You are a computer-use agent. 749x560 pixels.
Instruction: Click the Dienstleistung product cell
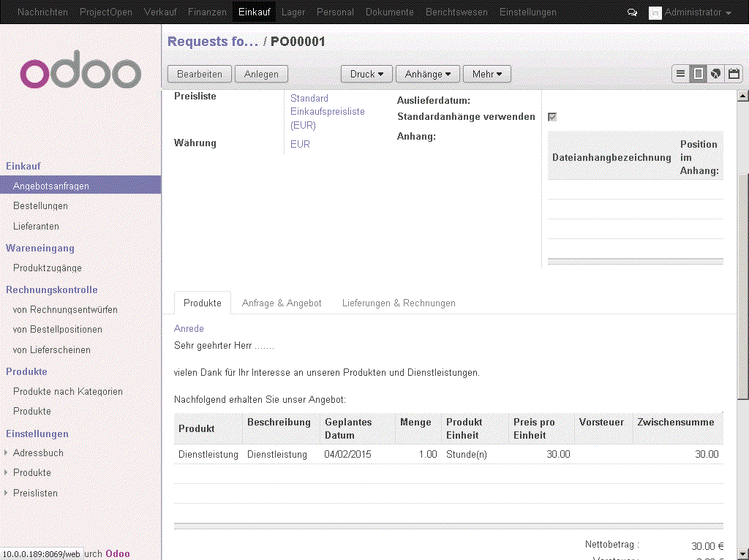[208, 454]
